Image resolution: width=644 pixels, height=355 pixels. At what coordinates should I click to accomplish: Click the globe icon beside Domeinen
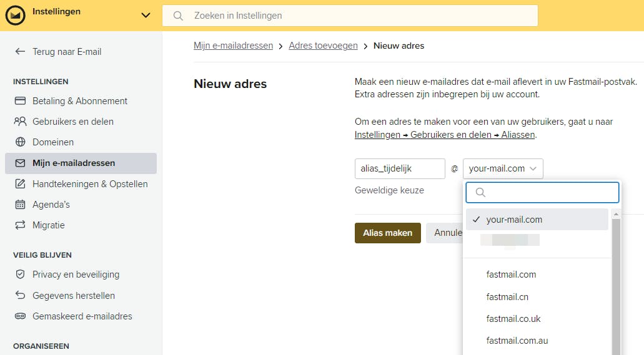20,142
